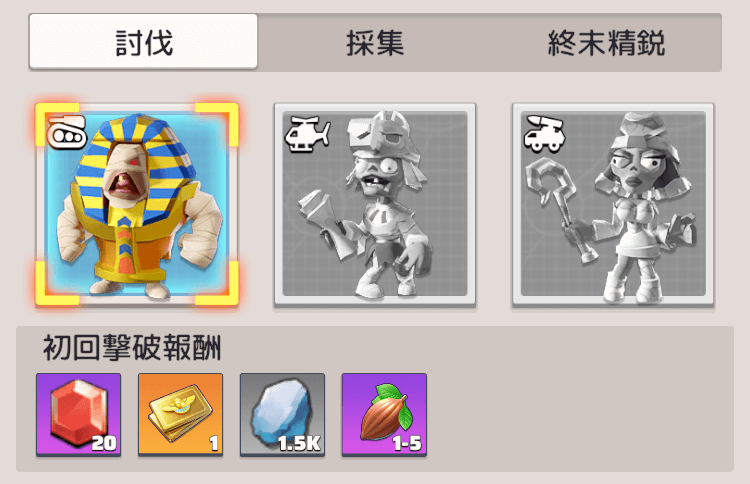This screenshot has width=750, height=484.
Task: Tap the missile truck type icon
Action: coord(545,134)
